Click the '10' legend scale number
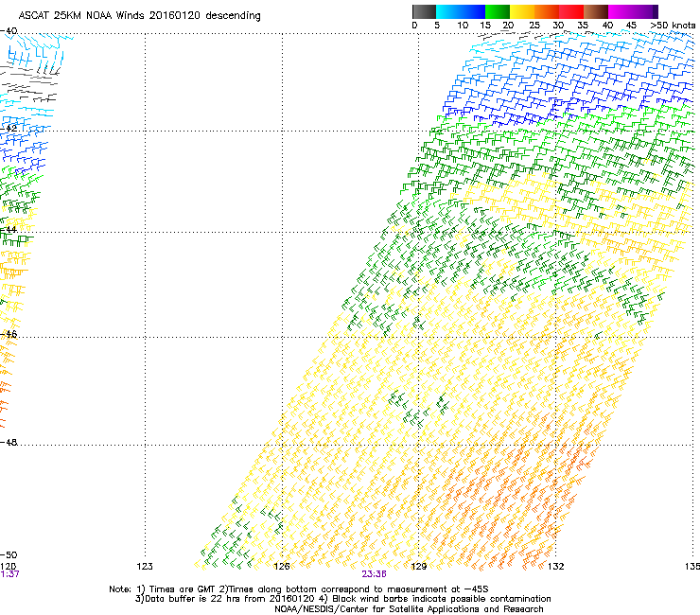This screenshot has width=700, height=615. click(463, 26)
